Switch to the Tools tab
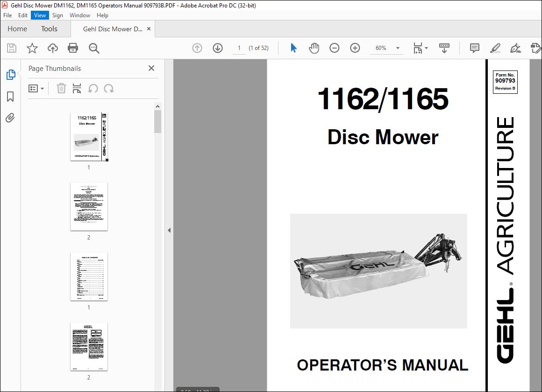This screenshot has height=392, width=542. coord(49,28)
